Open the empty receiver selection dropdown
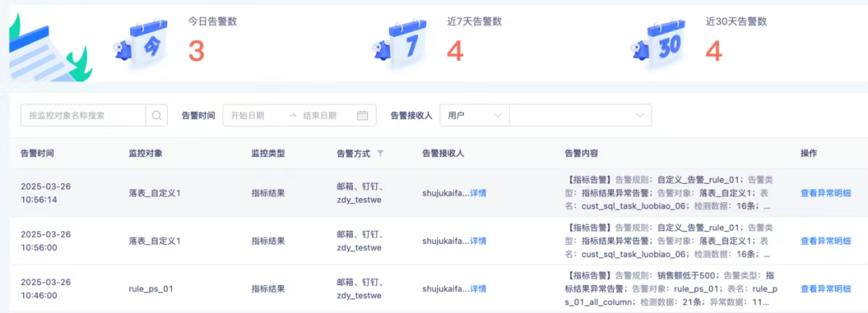This screenshot has height=313, width=868. [x=580, y=116]
